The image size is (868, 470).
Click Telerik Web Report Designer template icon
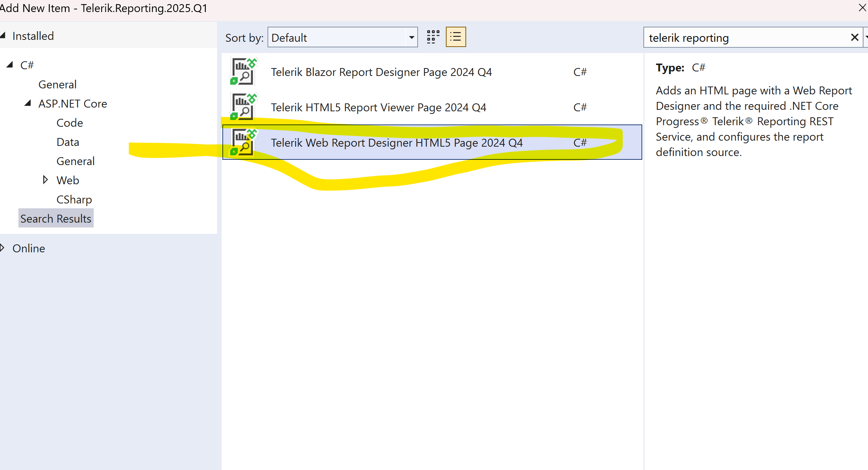click(243, 142)
